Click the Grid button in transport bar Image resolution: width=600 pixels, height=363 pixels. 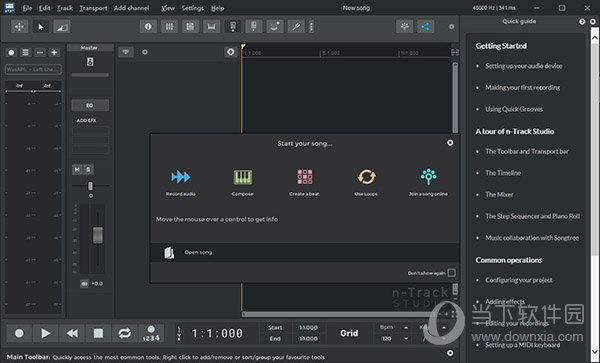349,334
